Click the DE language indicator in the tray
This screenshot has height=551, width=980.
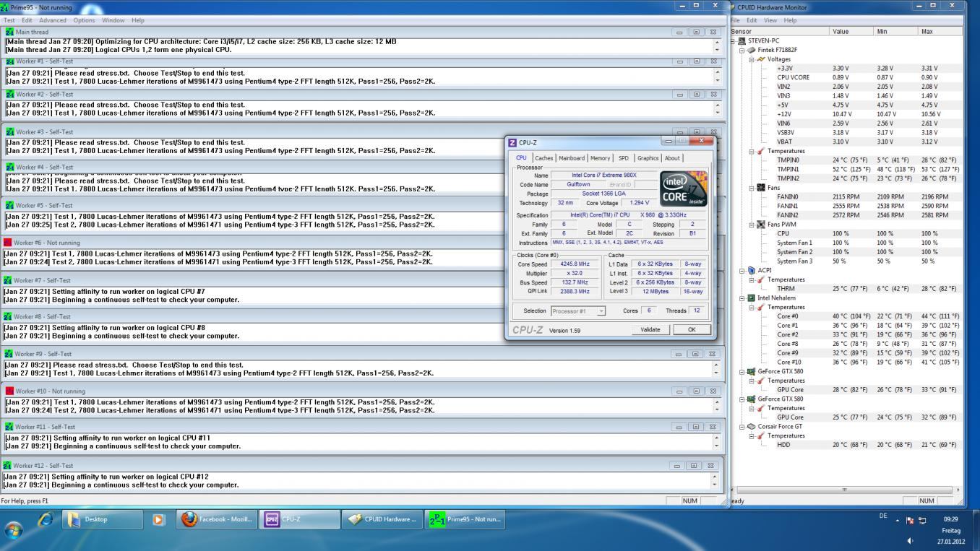[882, 516]
